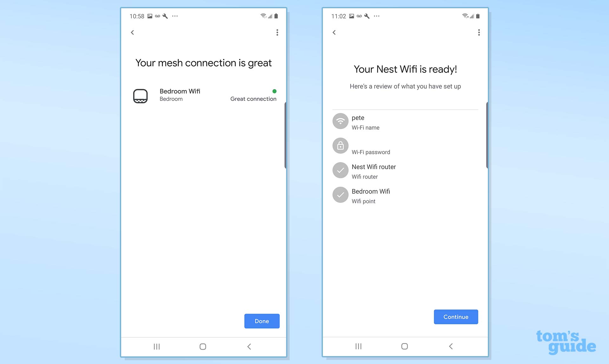609x364 pixels.
Task: Click the Done button on left screen
Action: 262,321
